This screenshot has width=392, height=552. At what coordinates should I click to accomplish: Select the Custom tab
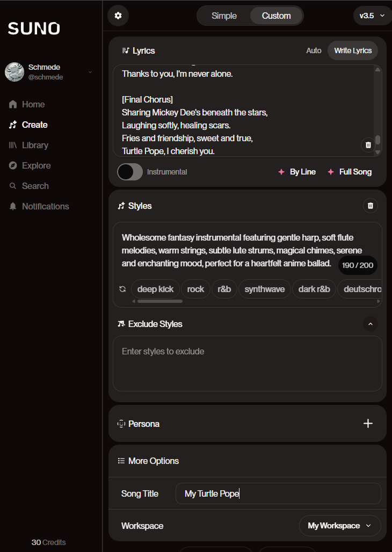coord(276,16)
